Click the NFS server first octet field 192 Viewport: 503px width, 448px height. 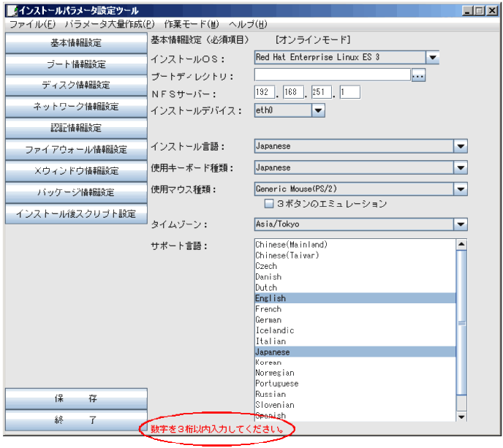click(265, 92)
